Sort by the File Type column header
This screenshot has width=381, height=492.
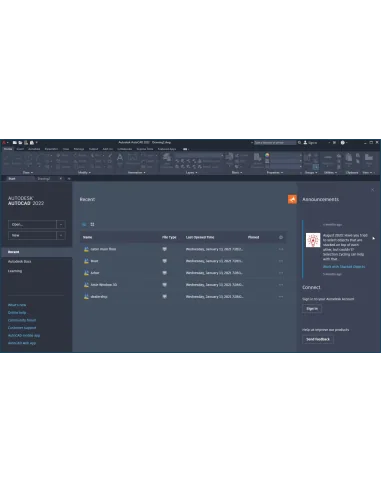click(169, 237)
